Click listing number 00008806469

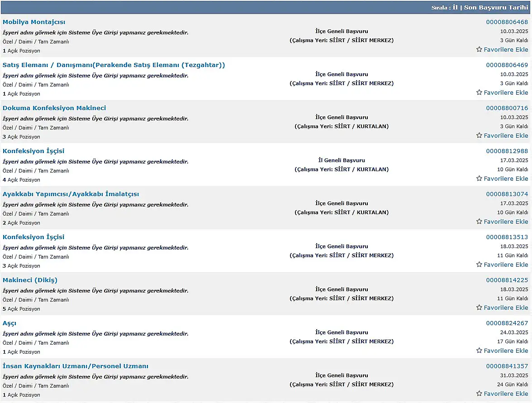tap(507, 65)
